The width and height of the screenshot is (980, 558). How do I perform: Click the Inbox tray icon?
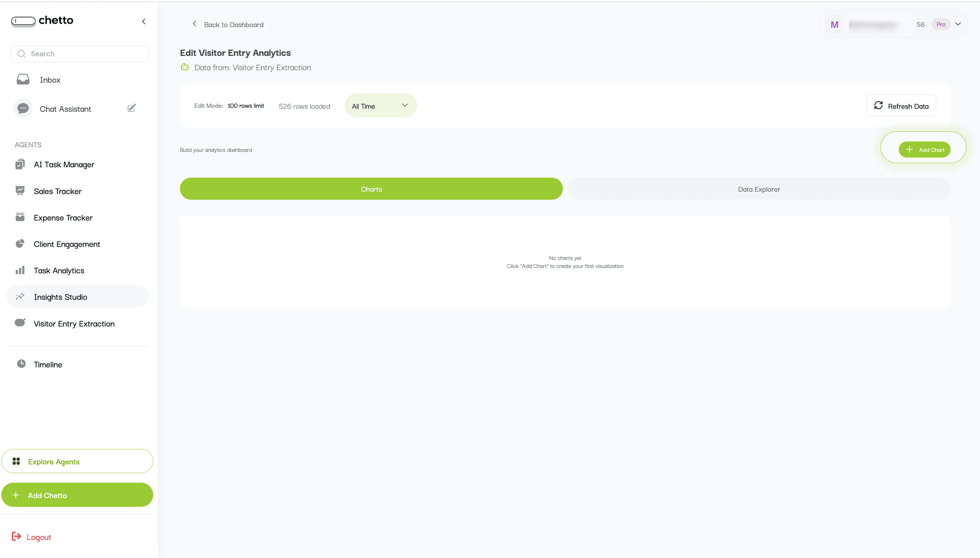[x=23, y=79]
